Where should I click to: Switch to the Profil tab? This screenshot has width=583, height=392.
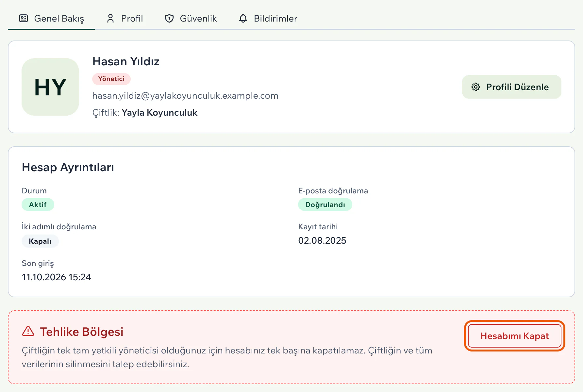point(125,19)
